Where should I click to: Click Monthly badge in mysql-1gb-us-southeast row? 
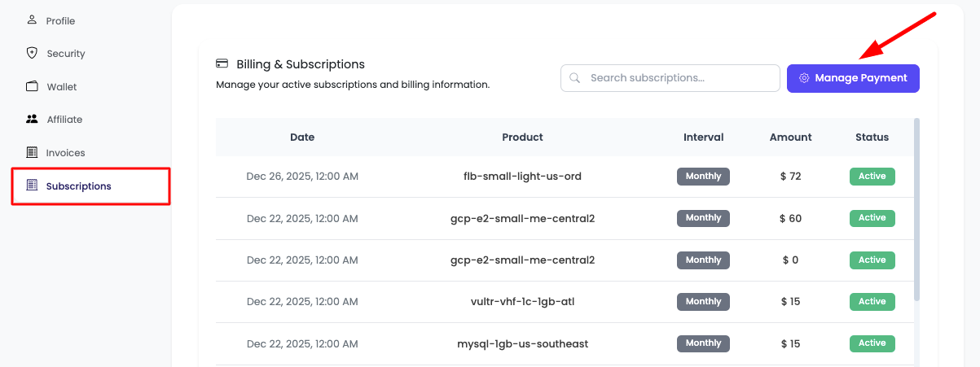coord(703,343)
